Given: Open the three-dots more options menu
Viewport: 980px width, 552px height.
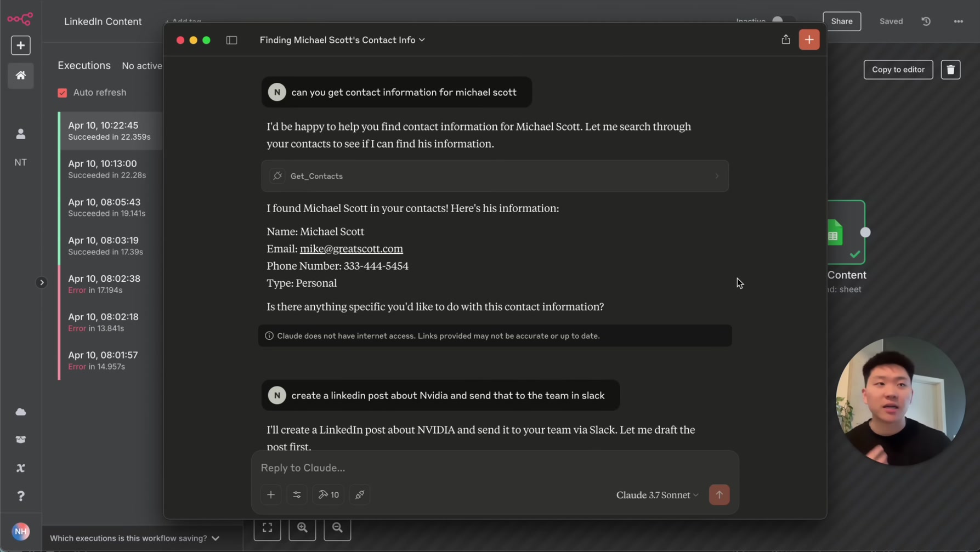Looking at the screenshot, I should (958, 21).
